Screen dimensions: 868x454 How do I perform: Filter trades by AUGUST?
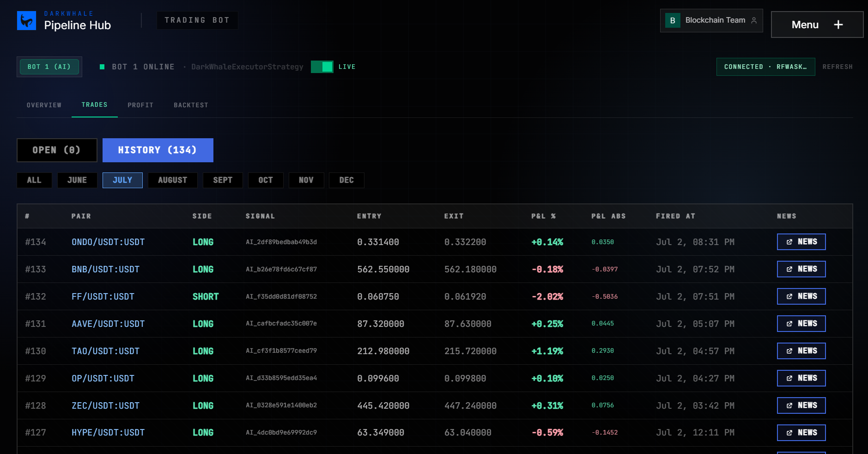(173, 180)
